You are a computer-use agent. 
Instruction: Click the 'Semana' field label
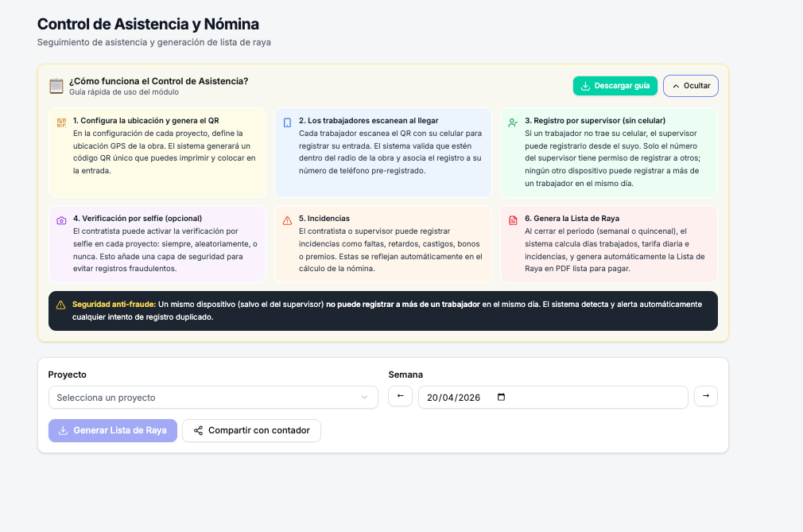pos(405,375)
